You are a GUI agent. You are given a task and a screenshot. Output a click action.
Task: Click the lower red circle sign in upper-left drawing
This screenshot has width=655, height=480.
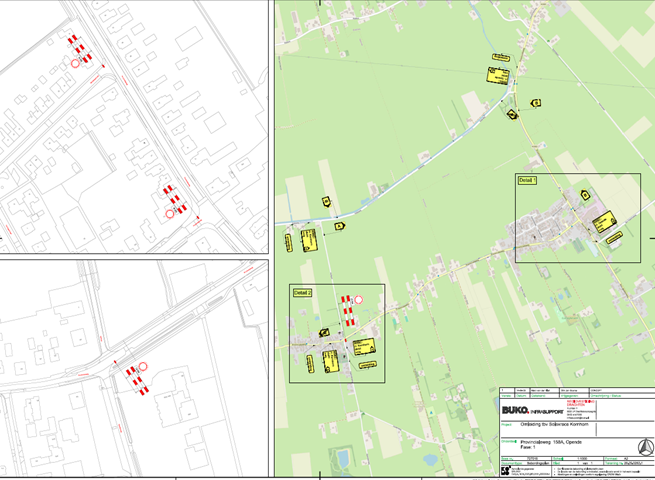170,213
